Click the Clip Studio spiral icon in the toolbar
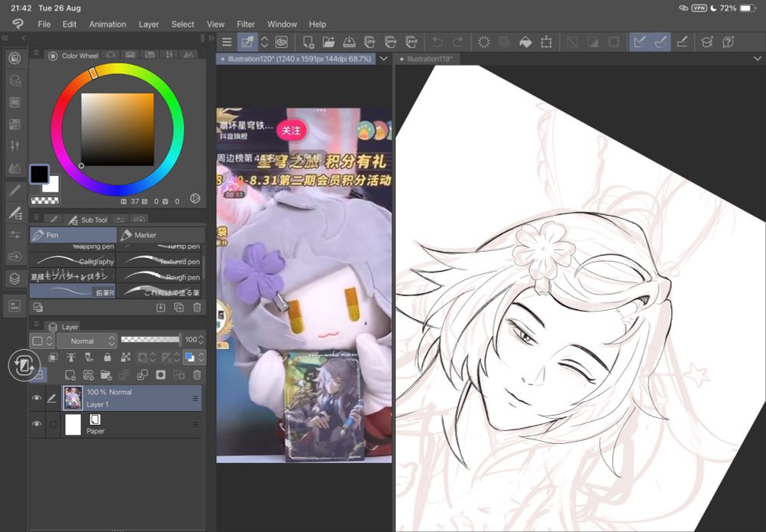The width and height of the screenshot is (766, 532). pos(281,42)
